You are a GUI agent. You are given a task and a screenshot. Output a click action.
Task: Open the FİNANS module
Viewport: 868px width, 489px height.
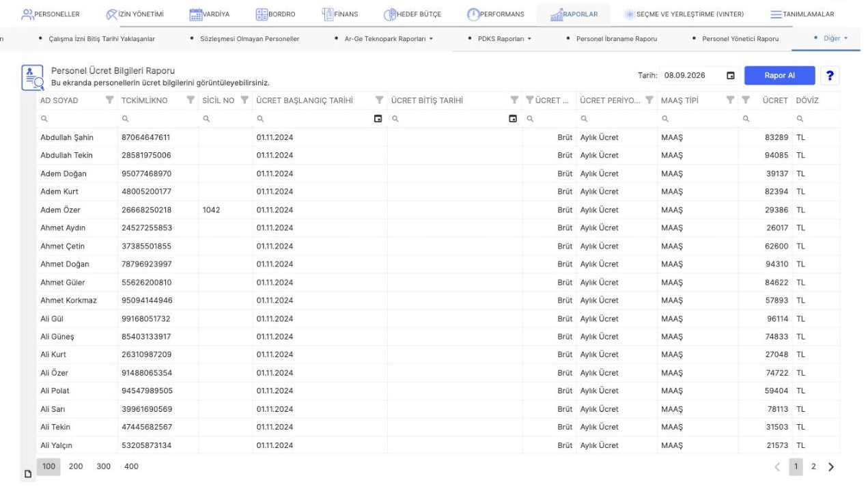(x=339, y=13)
